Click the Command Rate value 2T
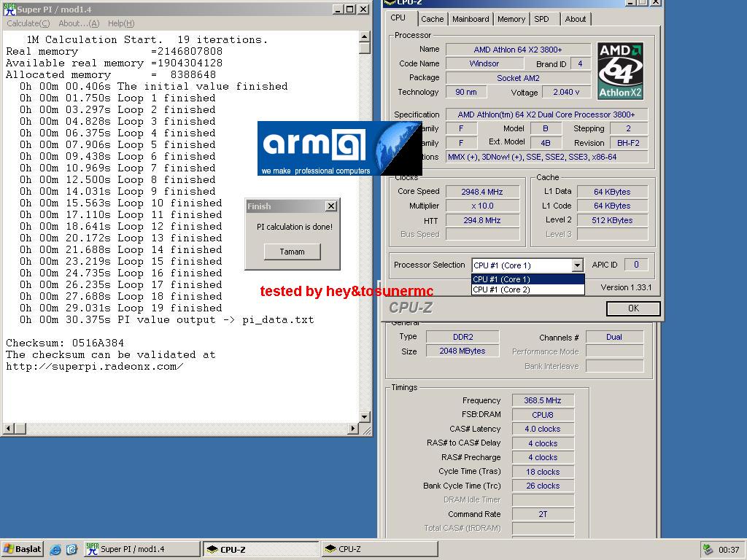The width and height of the screenshot is (747, 560). click(543, 514)
